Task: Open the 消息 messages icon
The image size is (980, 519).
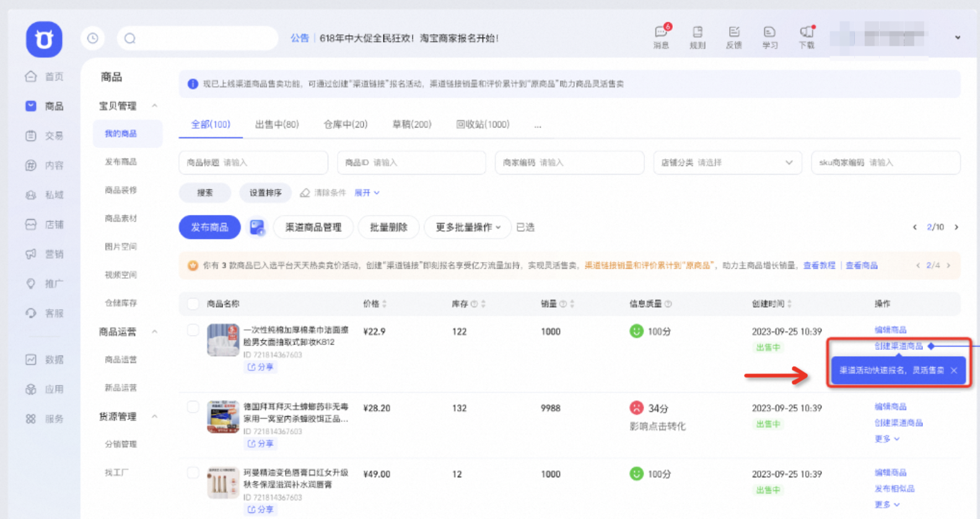Action: coord(661,37)
